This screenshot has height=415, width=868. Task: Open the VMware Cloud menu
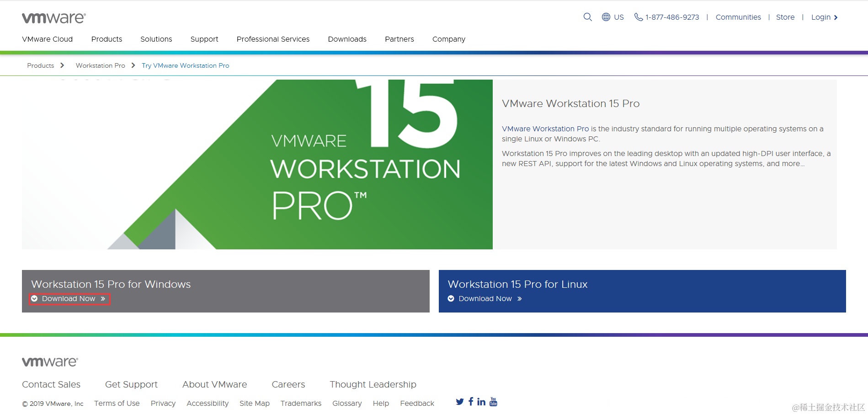(47, 39)
